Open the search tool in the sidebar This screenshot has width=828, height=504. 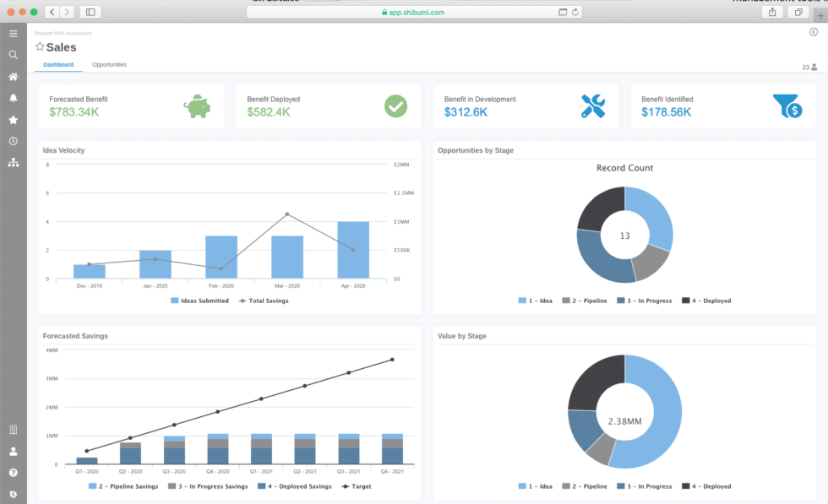[x=13, y=54]
